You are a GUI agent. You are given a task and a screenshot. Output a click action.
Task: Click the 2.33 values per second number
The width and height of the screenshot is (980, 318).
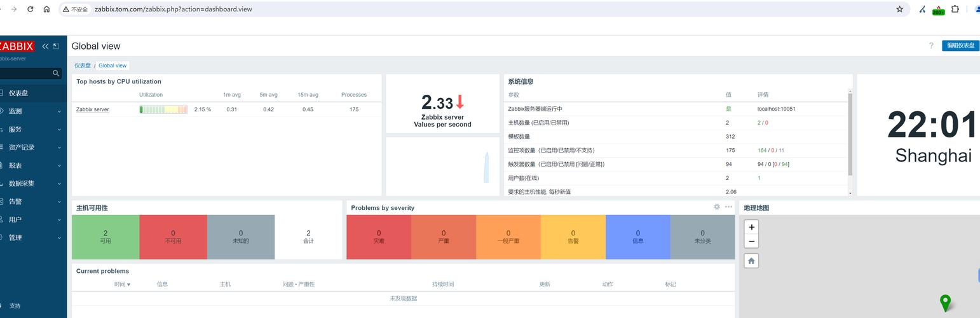coord(437,102)
